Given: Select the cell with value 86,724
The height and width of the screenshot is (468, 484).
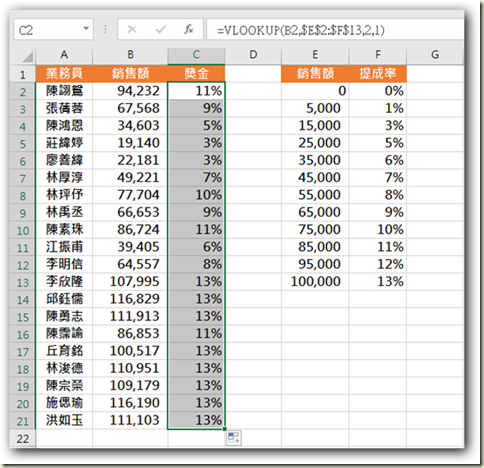Looking at the screenshot, I should (130, 230).
